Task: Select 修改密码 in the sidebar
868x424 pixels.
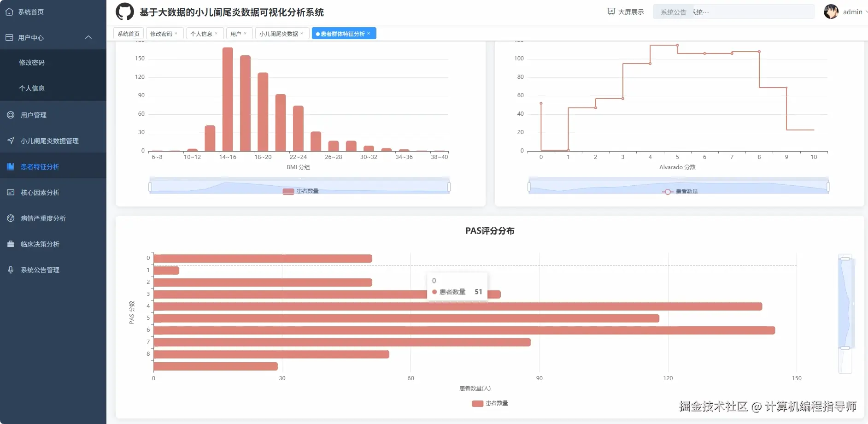Action: 32,62
